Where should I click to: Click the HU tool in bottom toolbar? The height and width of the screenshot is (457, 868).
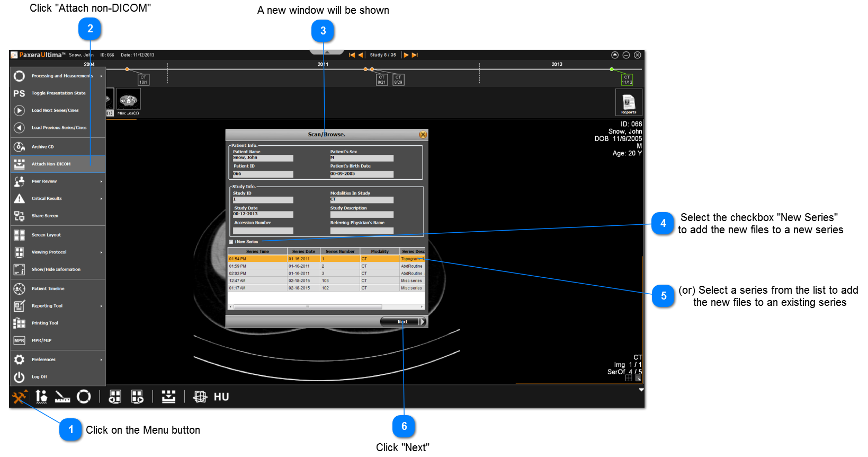(x=221, y=397)
